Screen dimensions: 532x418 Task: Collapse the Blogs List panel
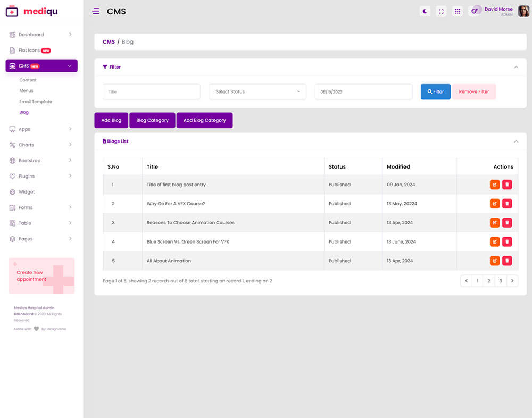pos(516,141)
